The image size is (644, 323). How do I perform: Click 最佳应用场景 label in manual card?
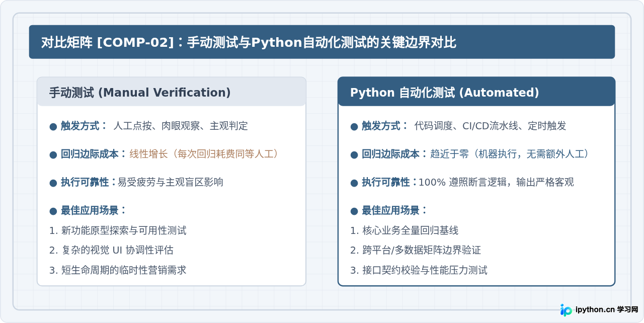coord(93,210)
